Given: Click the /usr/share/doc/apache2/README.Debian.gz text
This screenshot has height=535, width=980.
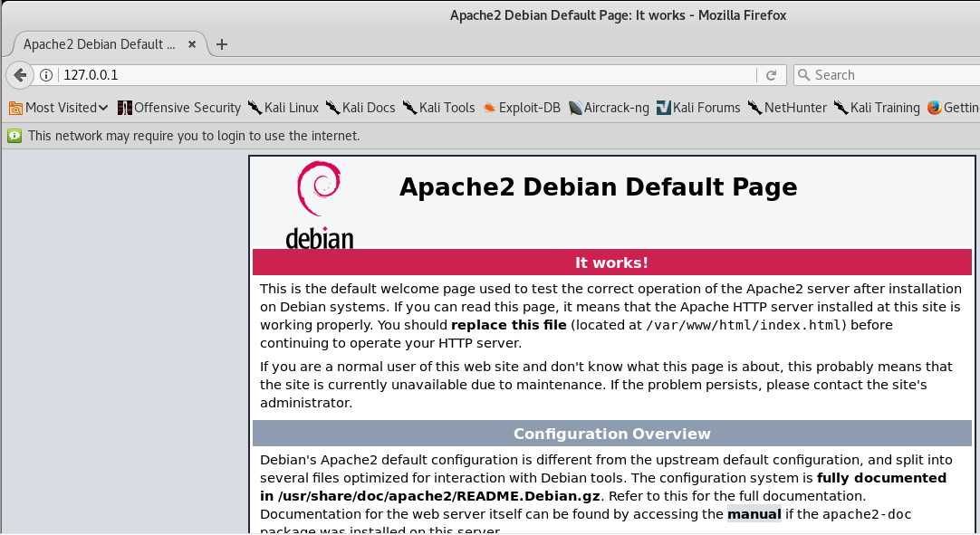Looking at the screenshot, I should click(x=438, y=496).
